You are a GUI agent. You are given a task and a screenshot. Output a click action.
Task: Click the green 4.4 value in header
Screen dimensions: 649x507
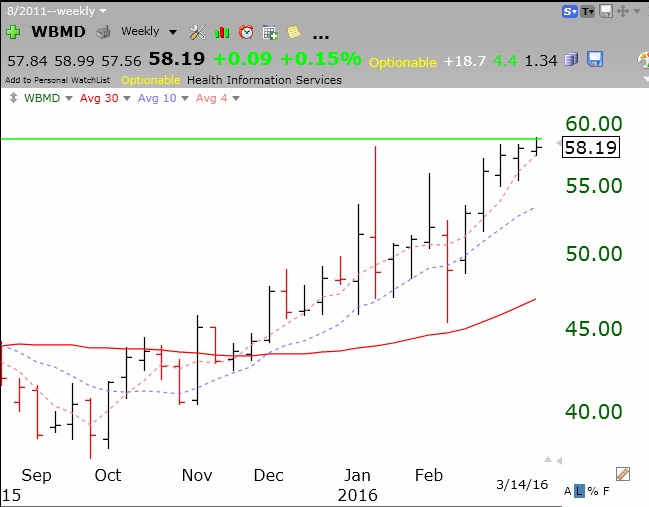pyautogui.click(x=505, y=61)
